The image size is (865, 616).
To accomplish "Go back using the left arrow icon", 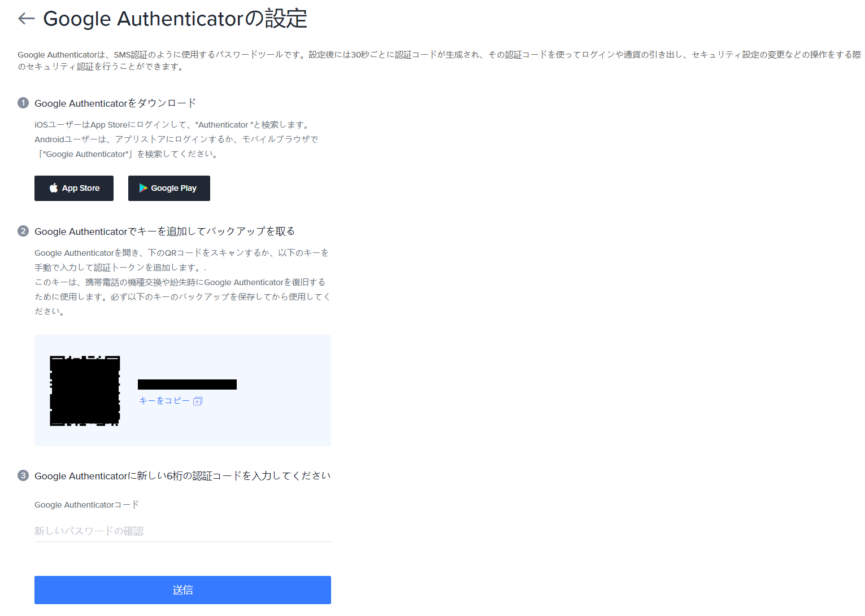I will [x=27, y=19].
